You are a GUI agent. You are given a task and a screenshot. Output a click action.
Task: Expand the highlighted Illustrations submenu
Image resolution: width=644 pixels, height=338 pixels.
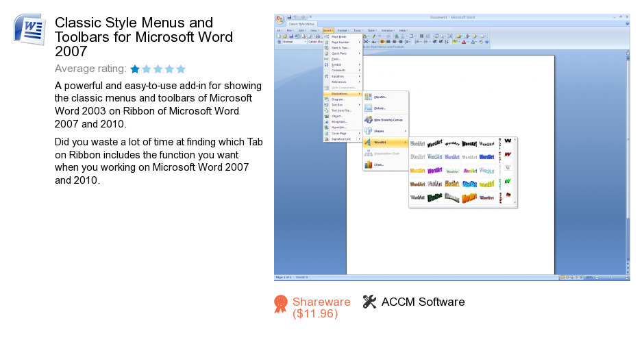pyautogui.click(x=343, y=93)
